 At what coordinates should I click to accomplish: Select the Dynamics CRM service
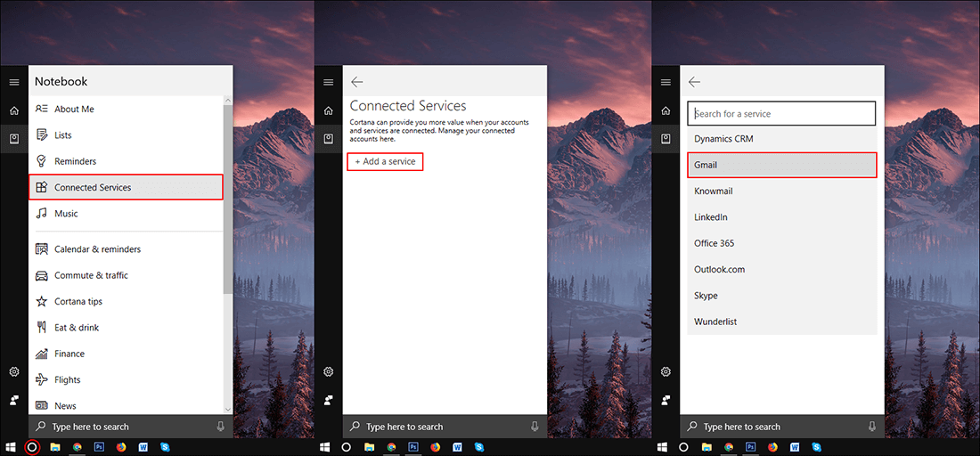(x=782, y=139)
